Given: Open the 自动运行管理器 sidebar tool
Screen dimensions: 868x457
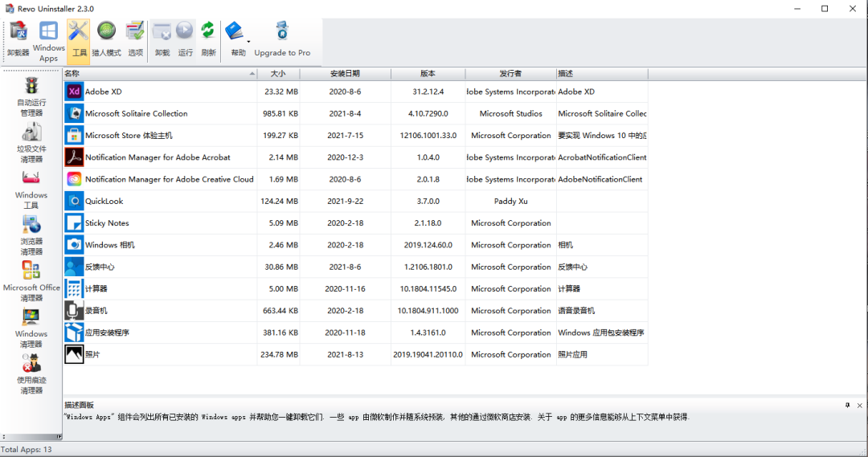Looking at the screenshot, I should click(31, 96).
